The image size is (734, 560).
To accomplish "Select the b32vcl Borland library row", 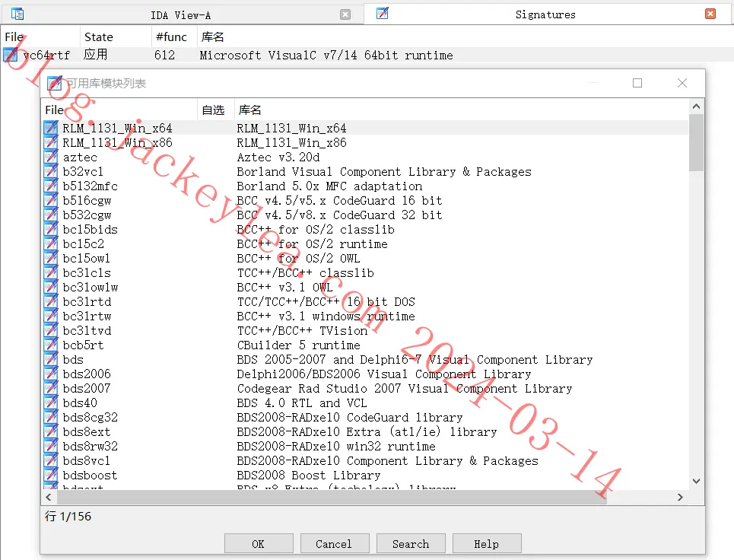I will [x=366, y=171].
